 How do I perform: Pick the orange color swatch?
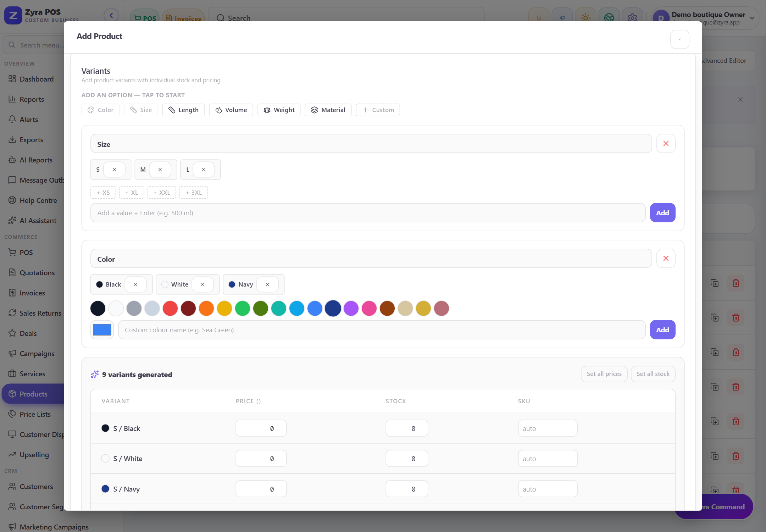pyautogui.click(x=206, y=308)
